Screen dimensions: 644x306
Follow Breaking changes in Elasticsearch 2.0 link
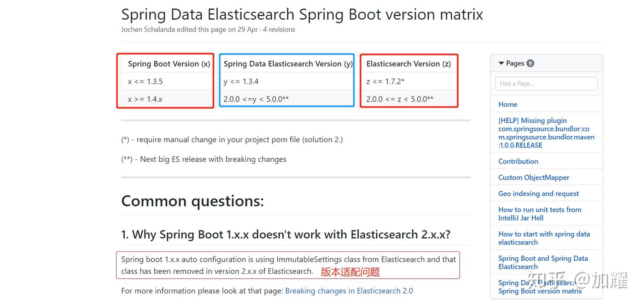(349, 290)
